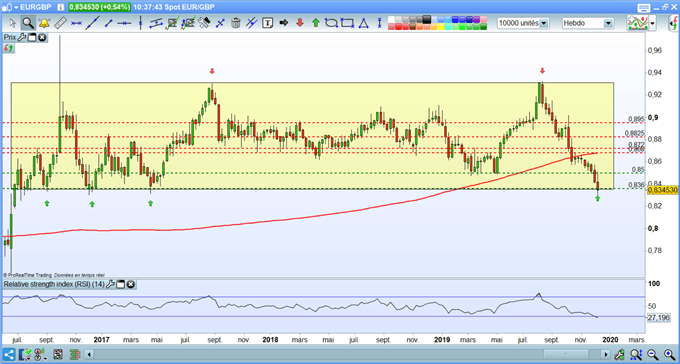Pick the short line segment tool

coord(108,23)
